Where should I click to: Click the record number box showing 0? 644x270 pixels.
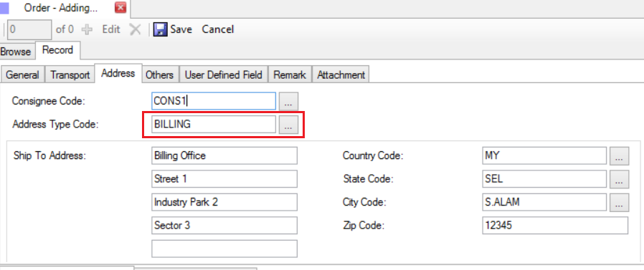[29, 29]
